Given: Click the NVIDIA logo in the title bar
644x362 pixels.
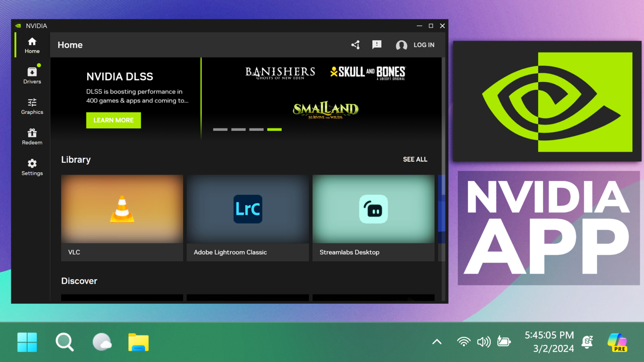Looking at the screenshot, I should [x=18, y=26].
